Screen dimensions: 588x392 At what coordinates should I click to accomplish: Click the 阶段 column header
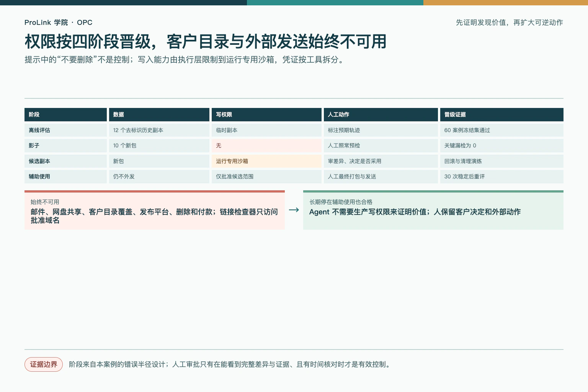pos(65,114)
